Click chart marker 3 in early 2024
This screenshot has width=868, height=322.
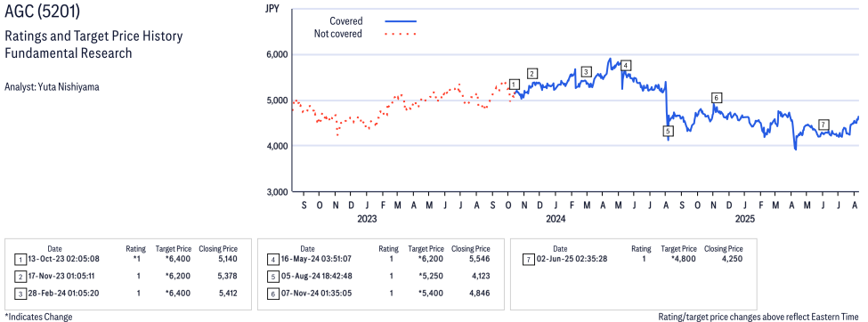587,71
